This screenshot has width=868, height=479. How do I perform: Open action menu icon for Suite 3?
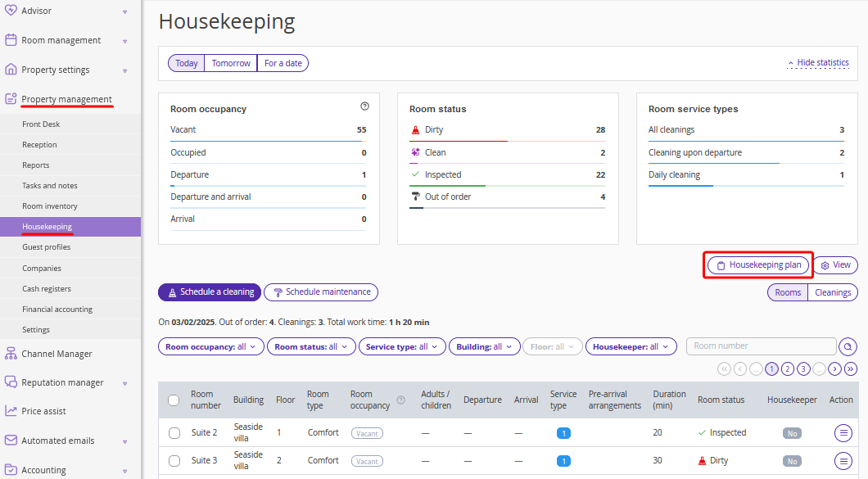pyautogui.click(x=843, y=460)
